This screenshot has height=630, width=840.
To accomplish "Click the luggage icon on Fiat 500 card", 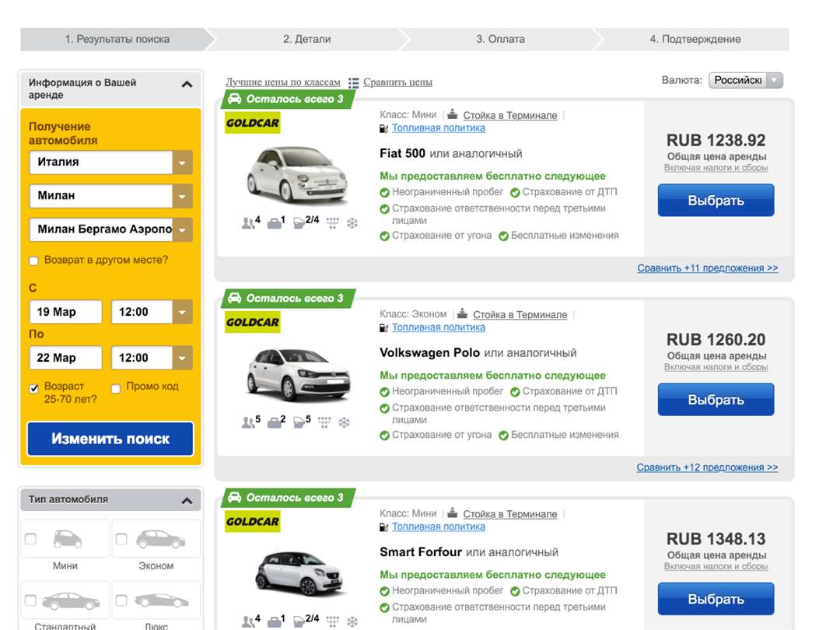I will 274,223.
